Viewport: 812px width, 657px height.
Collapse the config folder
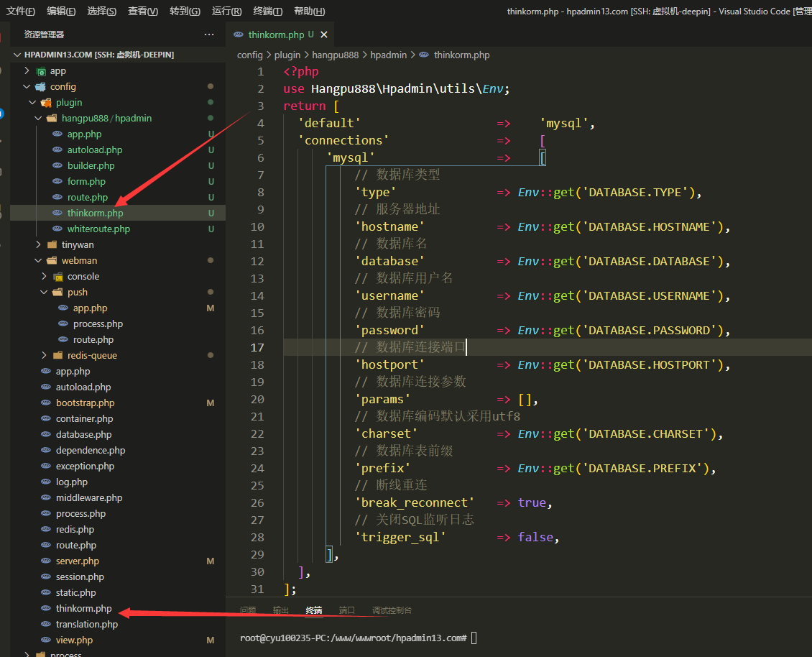[x=27, y=86]
